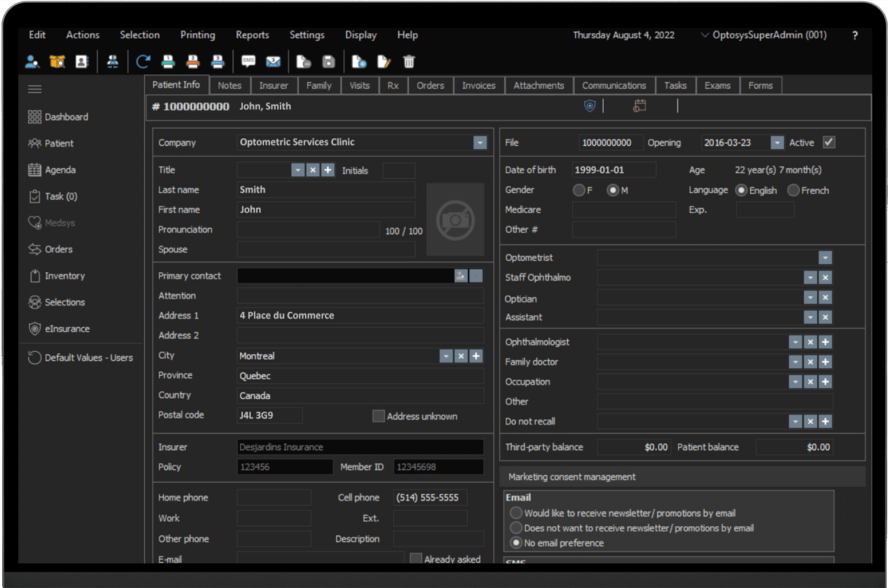Click the patient photo placeholder
This screenshot has width=890, height=588.
[456, 220]
